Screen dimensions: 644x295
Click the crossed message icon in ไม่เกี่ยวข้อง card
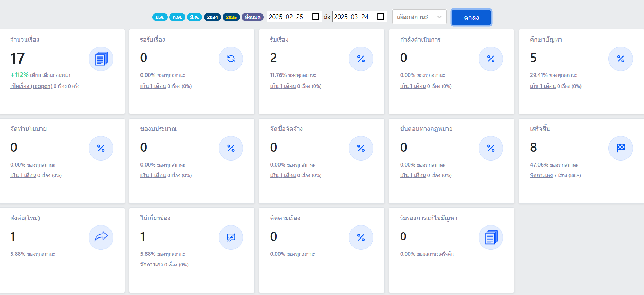click(x=231, y=237)
